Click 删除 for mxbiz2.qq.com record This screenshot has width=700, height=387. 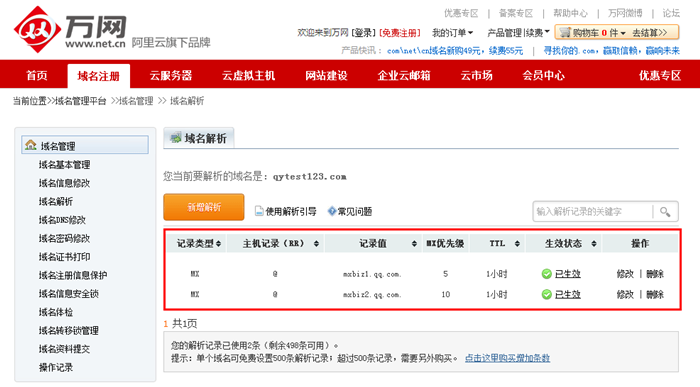tap(655, 294)
